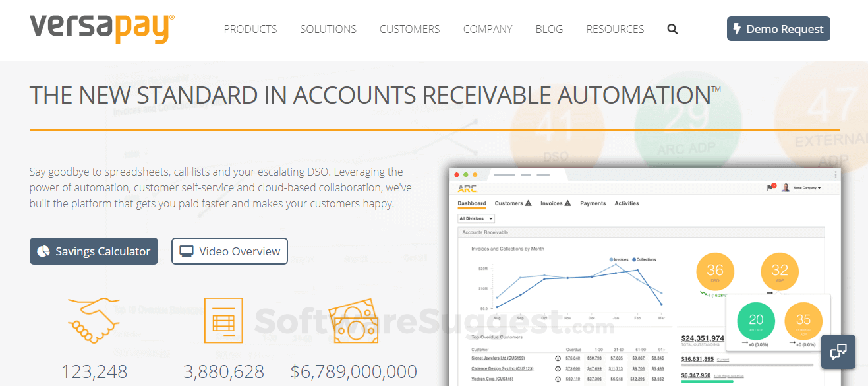Go to the CUSTOMERS menu item

[x=409, y=29]
